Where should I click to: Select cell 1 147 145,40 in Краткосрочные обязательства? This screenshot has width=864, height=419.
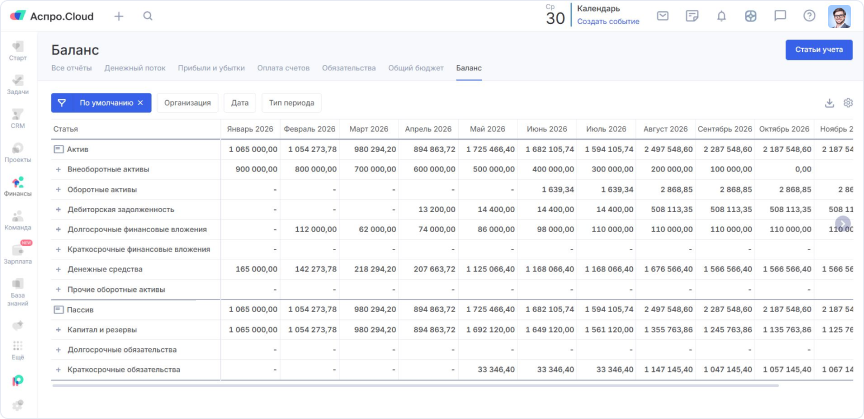pyautogui.click(x=667, y=369)
